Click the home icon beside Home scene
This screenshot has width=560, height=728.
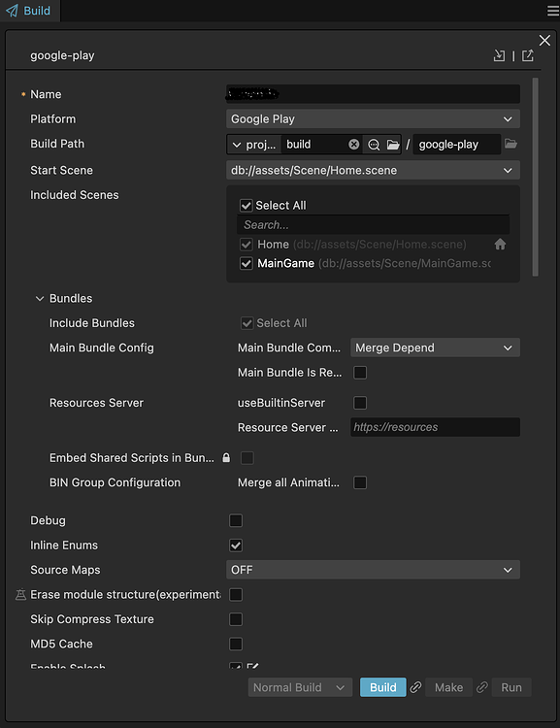point(500,245)
